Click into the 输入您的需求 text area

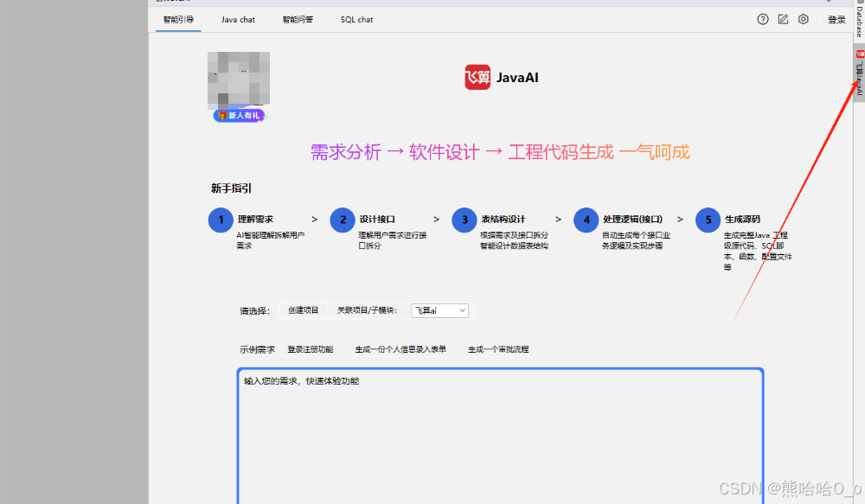click(500, 436)
